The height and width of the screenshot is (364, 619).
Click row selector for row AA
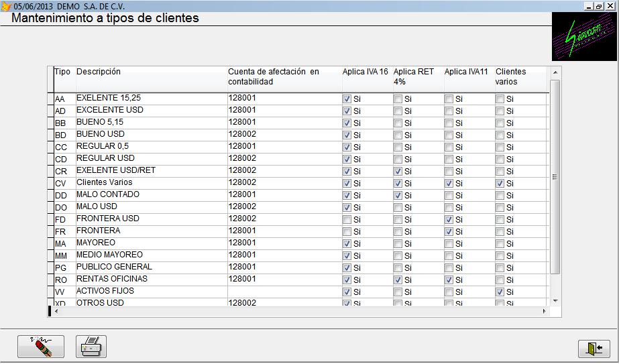click(50, 99)
